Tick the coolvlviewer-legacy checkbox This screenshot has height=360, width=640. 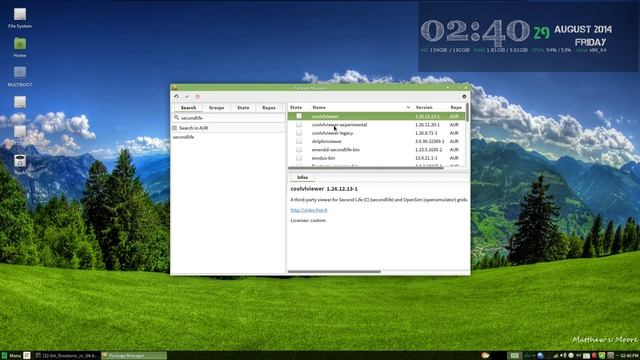point(299,133)
